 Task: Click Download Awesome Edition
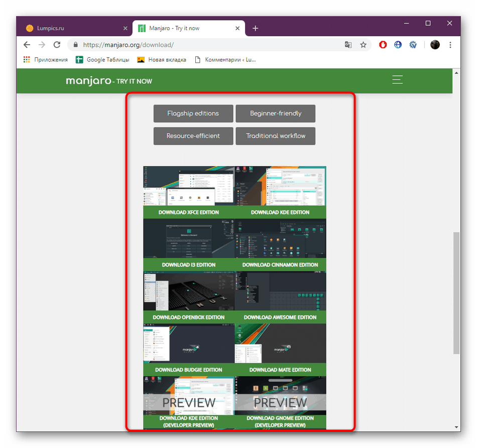click(280, 317)
